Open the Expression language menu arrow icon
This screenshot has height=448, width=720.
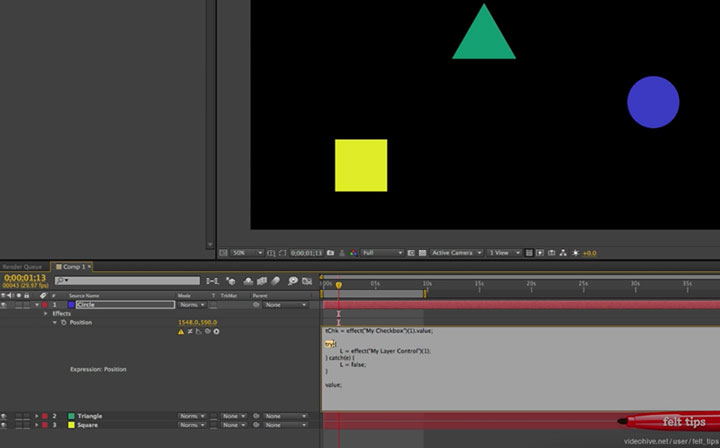216,331
